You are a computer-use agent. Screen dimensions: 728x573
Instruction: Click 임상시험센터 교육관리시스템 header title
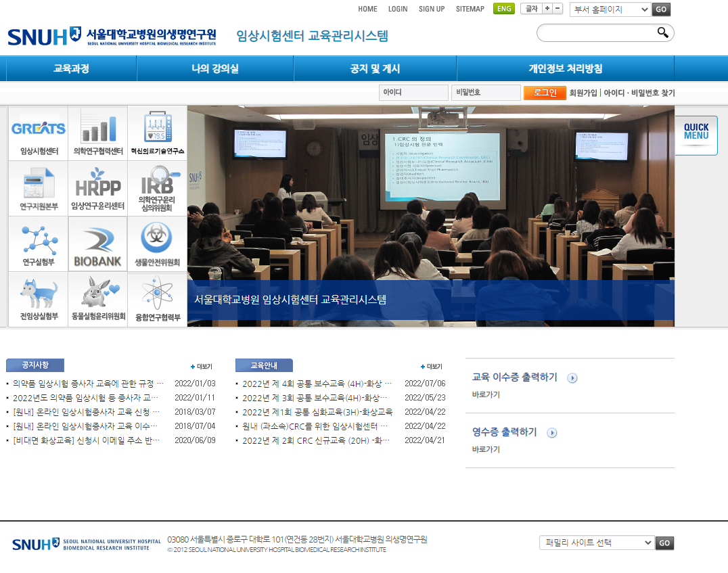click(312, 36)
